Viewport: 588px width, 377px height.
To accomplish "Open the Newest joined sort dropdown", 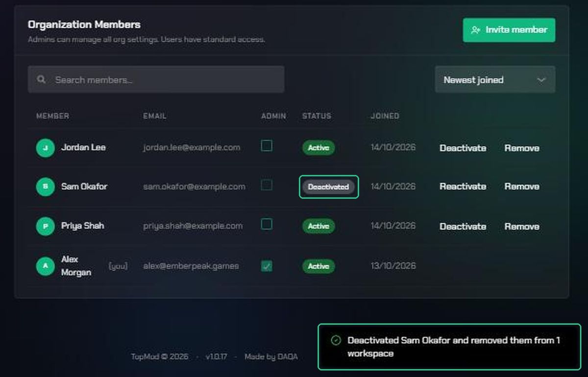I will click(x=495, y=79).
